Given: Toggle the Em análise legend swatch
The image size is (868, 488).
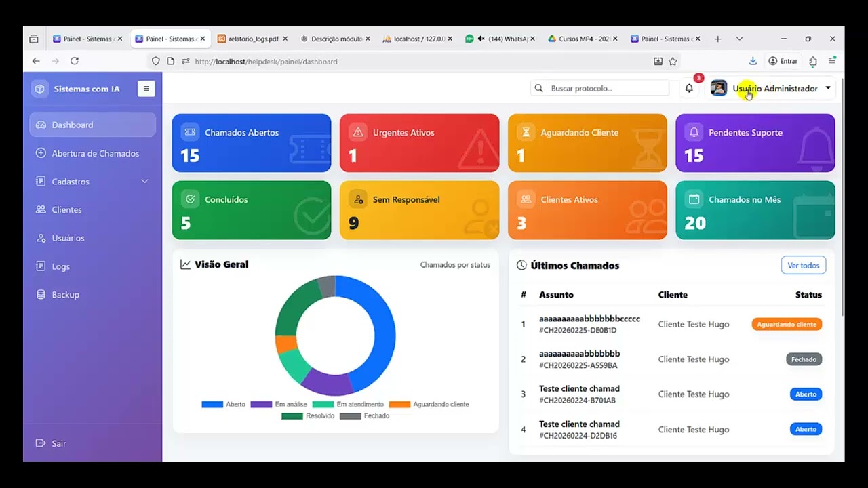Looking at the screenshot, I should point(261,405).
